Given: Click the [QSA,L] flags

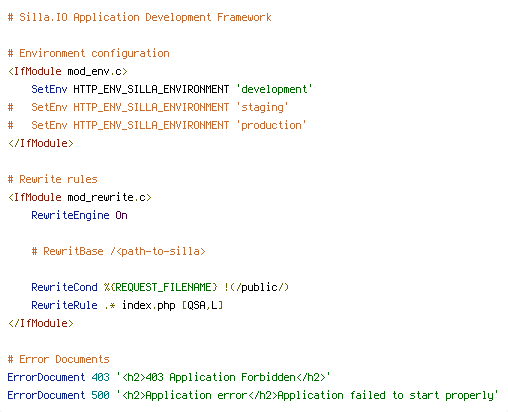Looking at the screenshot, I should 202,305.
